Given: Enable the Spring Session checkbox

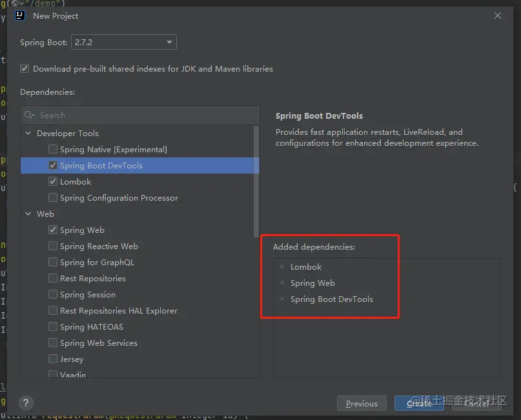Looking at the screenshot, I should 53,294.
